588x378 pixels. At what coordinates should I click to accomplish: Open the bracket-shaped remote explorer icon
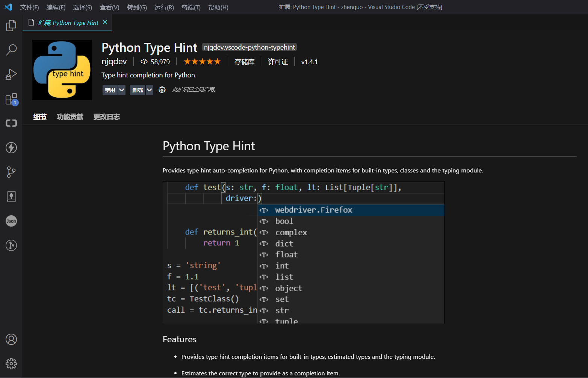click(x=11, y=123)
